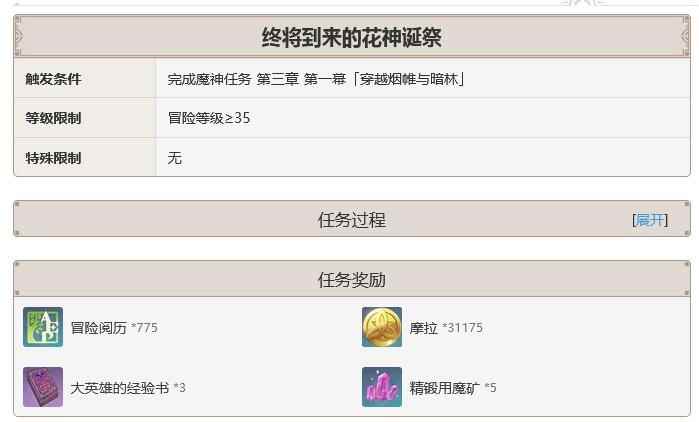
Task: Open the 冒险阅历 item link
Action: tap(99, 328)
